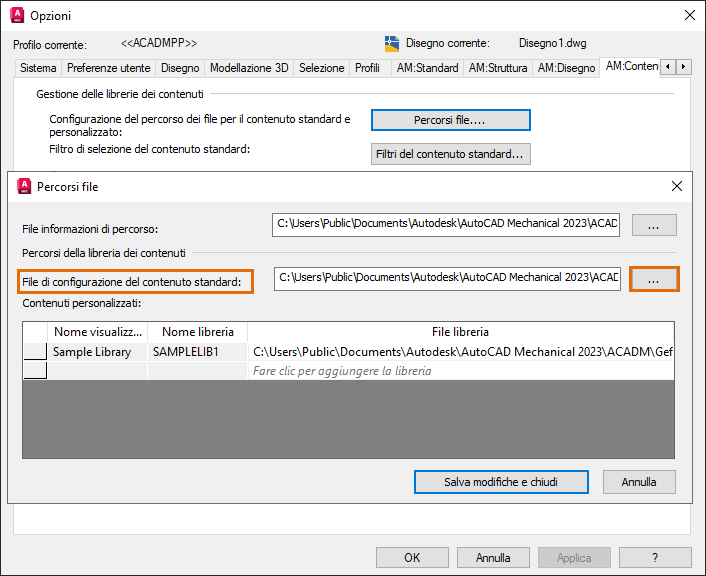Click the AutoCAD icon in Percorsi file title
The image size is (706, 576).
(24, 186)
